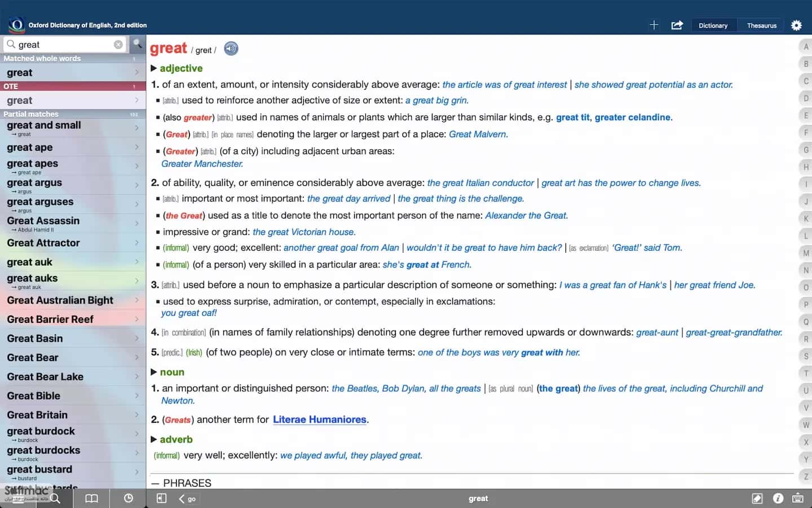This screenshot has width=812, height=508.
Task: Go back using the go arrow
Action: (x=187, y=499)
